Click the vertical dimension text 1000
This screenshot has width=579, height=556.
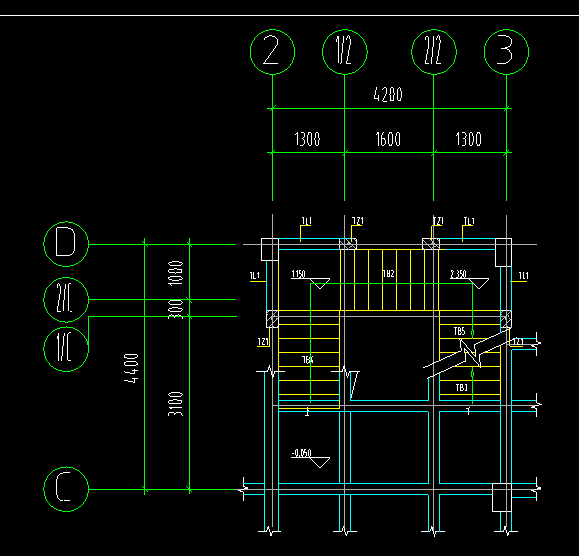point(176,273)
